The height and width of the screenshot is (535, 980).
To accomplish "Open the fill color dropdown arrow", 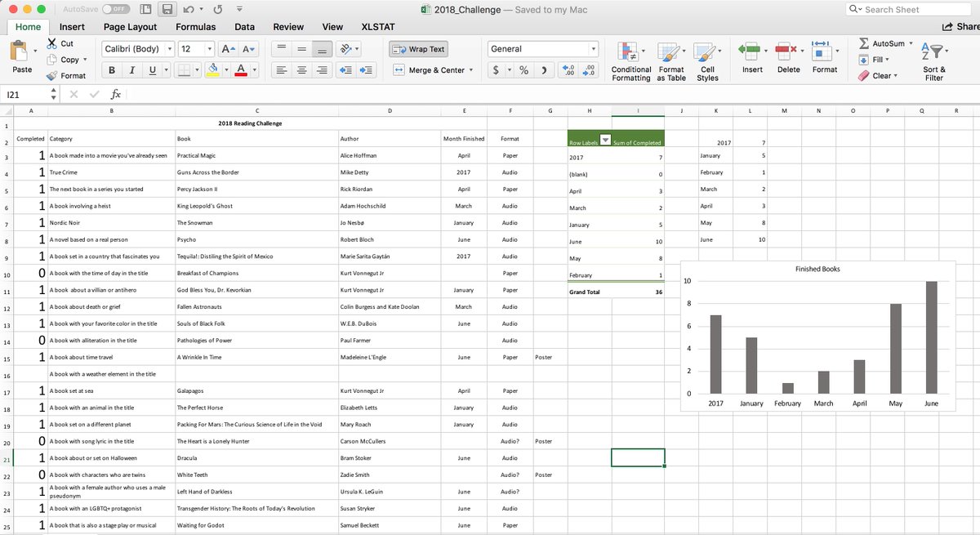I will (x=225, y=70).
